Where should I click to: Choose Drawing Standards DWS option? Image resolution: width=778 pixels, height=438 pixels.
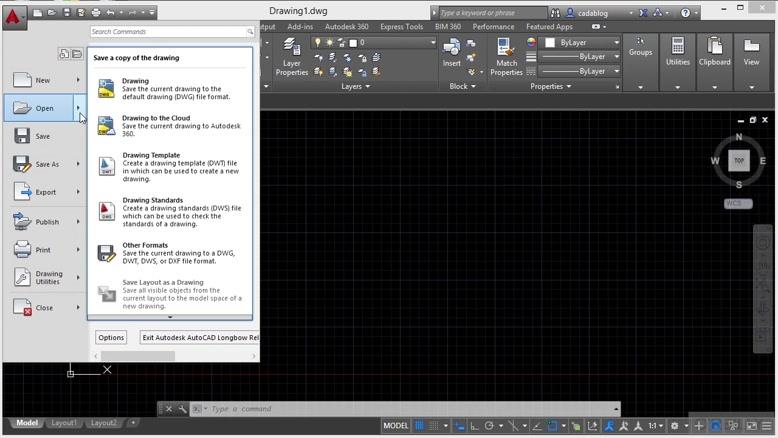170,212
